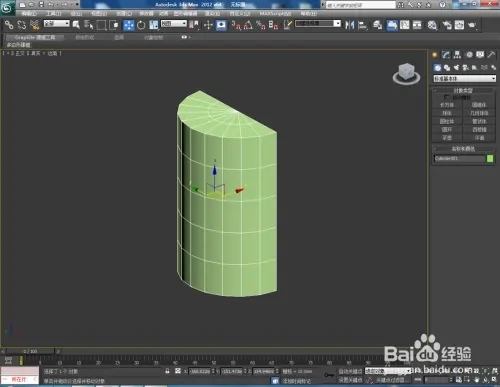Activate the Select and Scale tool

(x=154, y=25)
